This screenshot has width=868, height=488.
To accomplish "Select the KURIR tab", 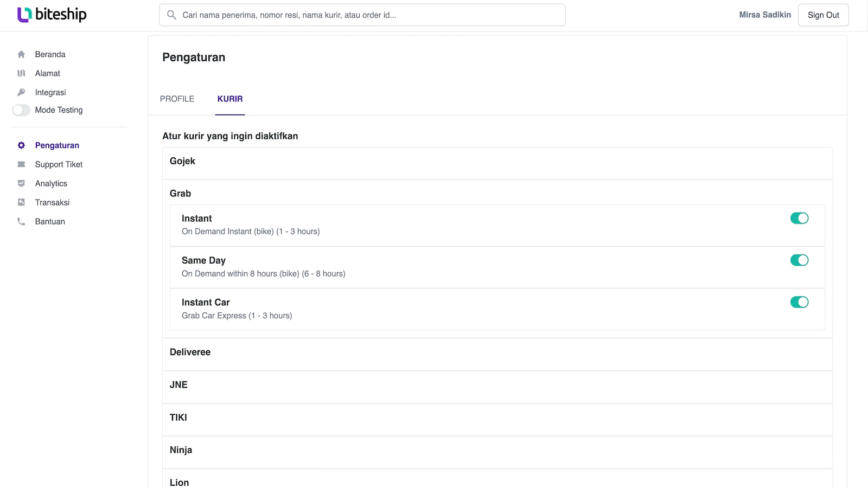I will click(230, 99).
